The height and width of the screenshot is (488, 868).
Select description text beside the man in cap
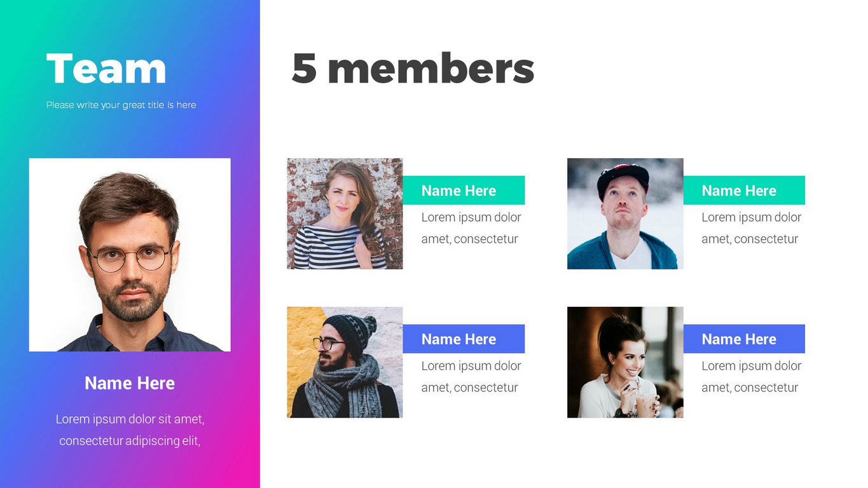(x=751, y=228)
